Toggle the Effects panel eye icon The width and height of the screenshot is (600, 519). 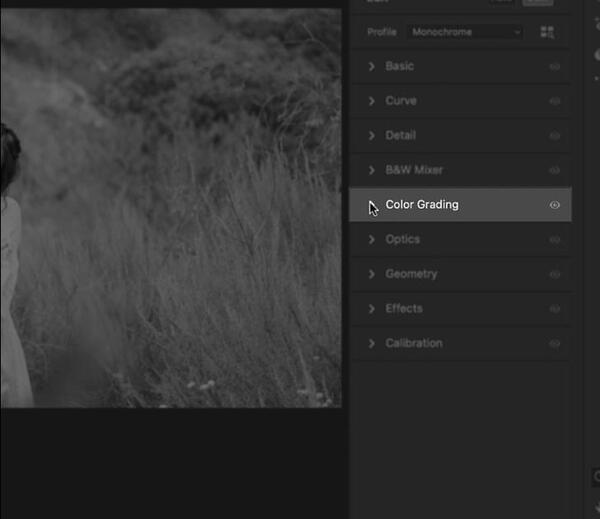(x=554, y=309)
